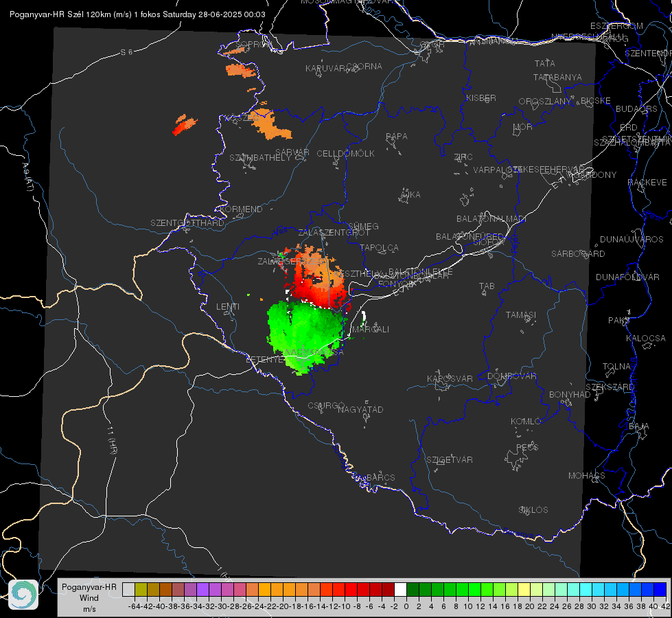Click the KAPUVÁR city label
Viewport: 672px width, 618px height.
(326, 69)
